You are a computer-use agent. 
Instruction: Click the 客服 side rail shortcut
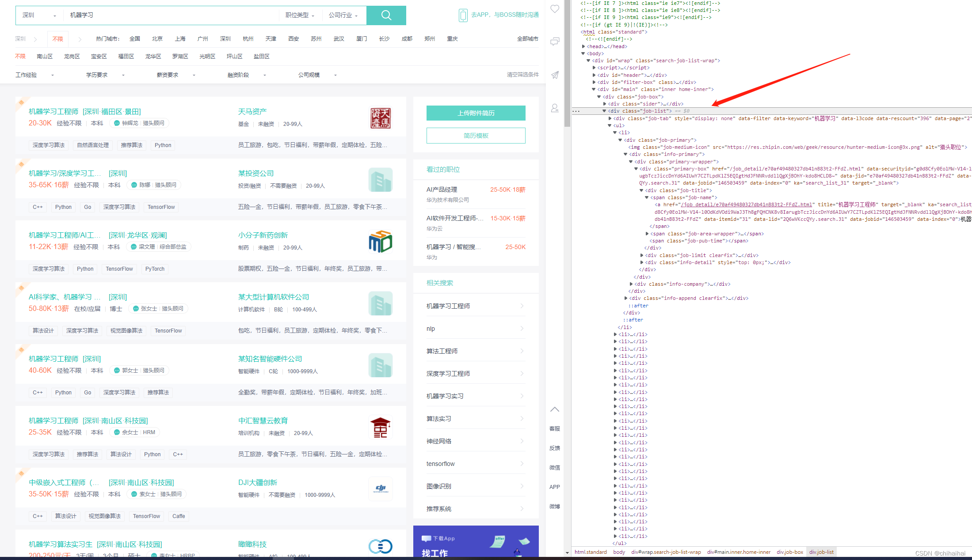click(x=555, y=429)
